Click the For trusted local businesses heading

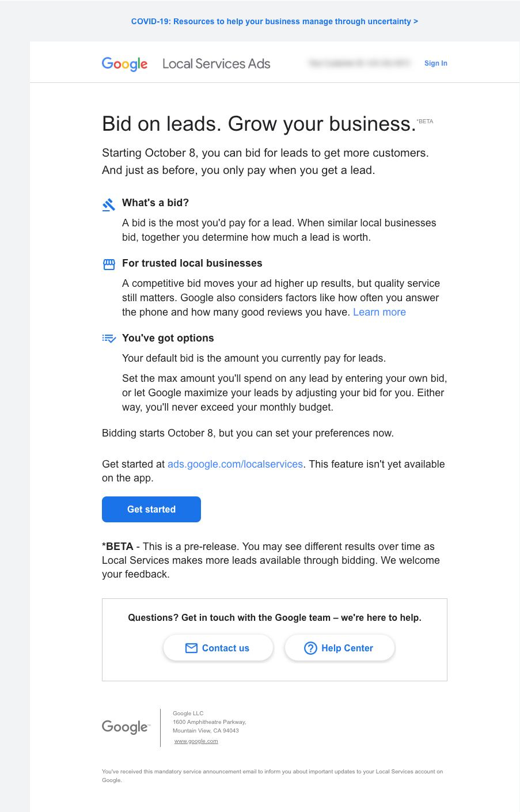click(192, 263)
